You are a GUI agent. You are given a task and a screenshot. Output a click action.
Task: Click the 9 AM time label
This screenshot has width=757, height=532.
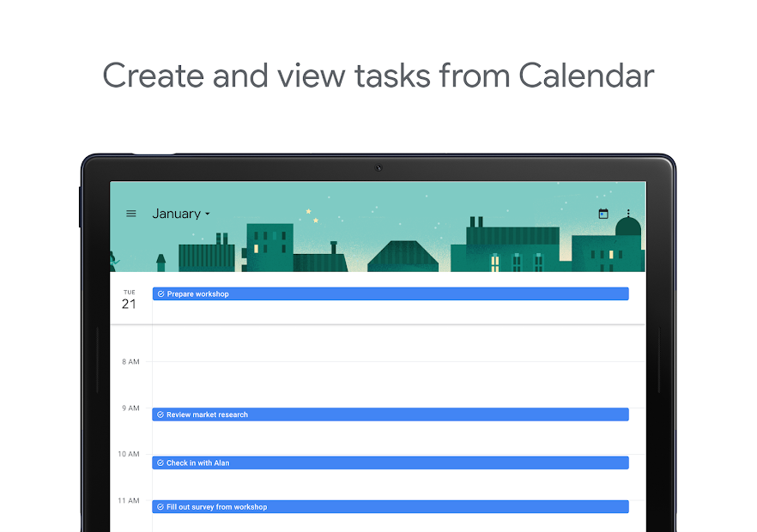(130, 408)
